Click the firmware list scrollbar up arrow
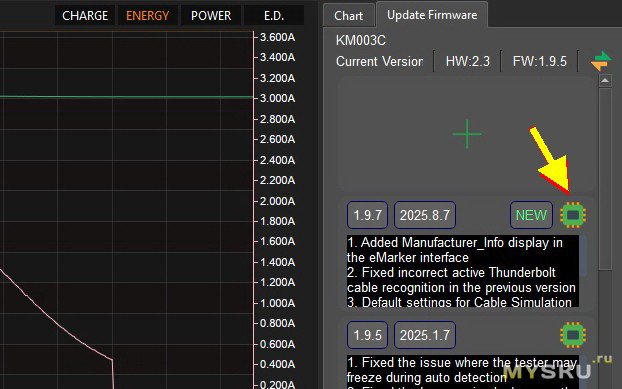This screenshot has height=389, width=622. (x=605, y=80)
